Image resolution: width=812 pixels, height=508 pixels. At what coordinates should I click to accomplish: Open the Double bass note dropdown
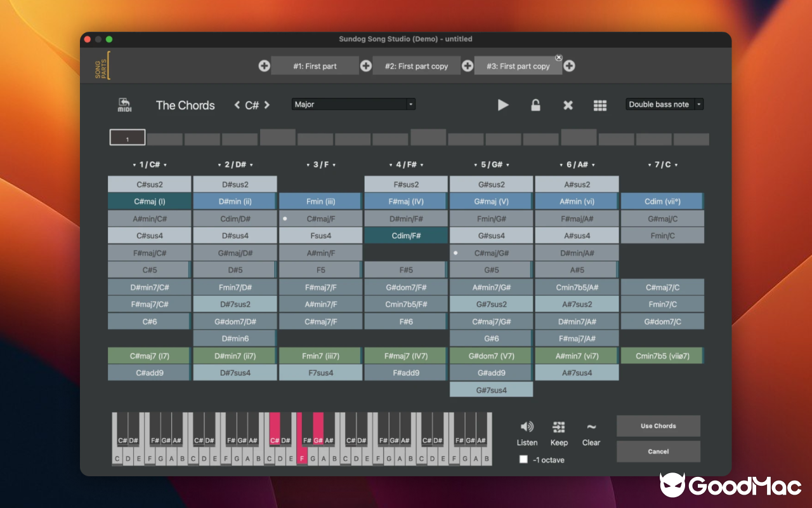664,104
